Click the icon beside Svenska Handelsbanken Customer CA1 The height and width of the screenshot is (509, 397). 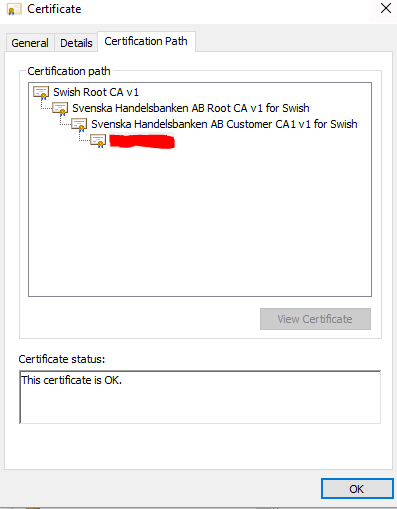(79, 124)
